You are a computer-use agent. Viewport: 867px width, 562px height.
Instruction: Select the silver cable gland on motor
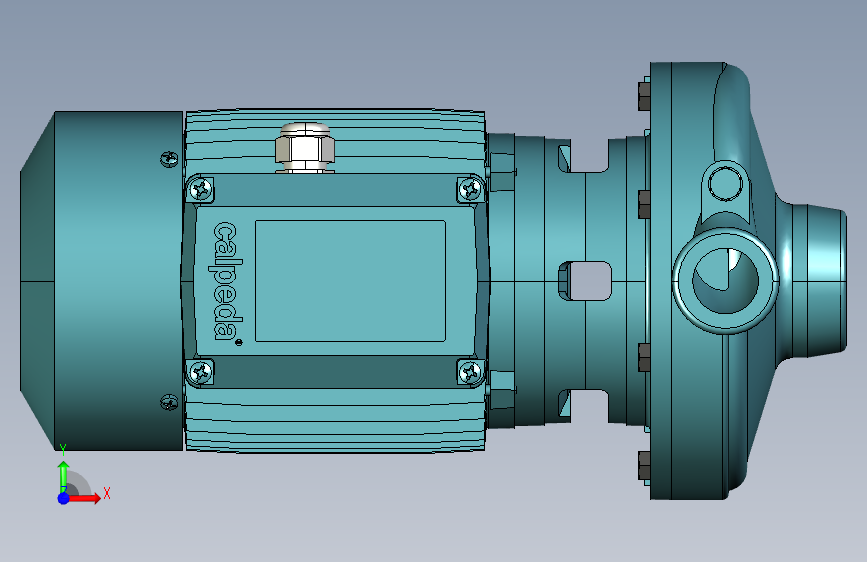pyautogui.click(x=305, y=148)
